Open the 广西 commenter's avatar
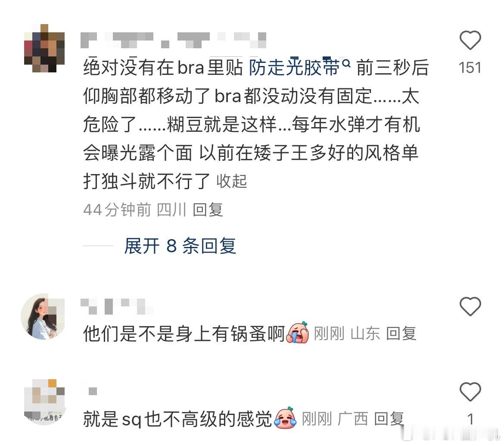The height and width of the screenshot is (446, 504). point(44,402)
